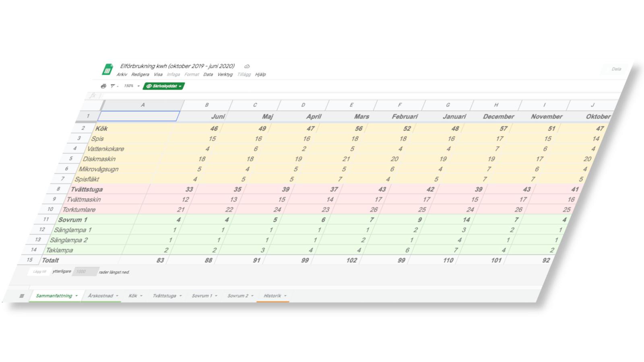Viewport: 644px width, 362px height.
Task: Open the Data menu
Action: (x=208, y=74)
